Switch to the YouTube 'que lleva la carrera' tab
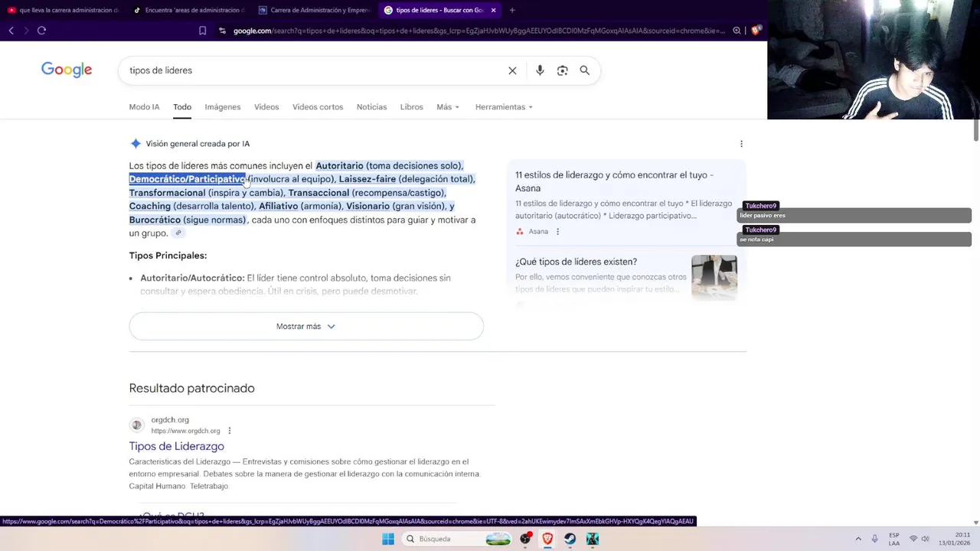 [x=63, y=10]
